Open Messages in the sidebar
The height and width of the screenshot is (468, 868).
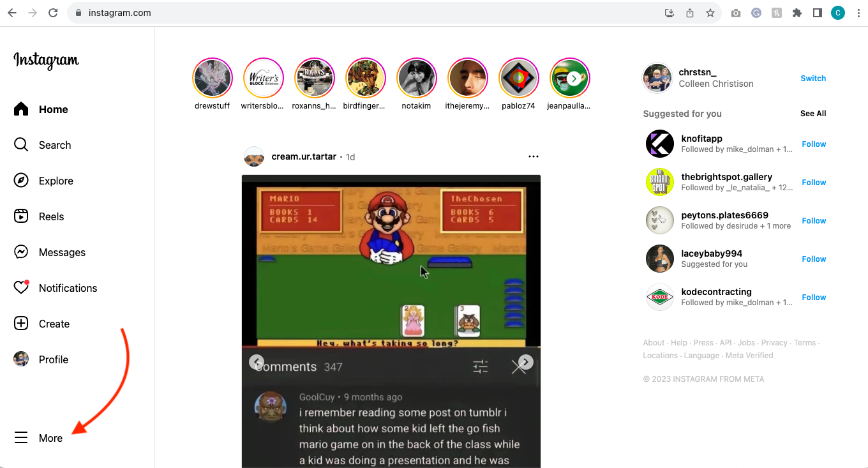pyautogui.click(x=50, y=252)
